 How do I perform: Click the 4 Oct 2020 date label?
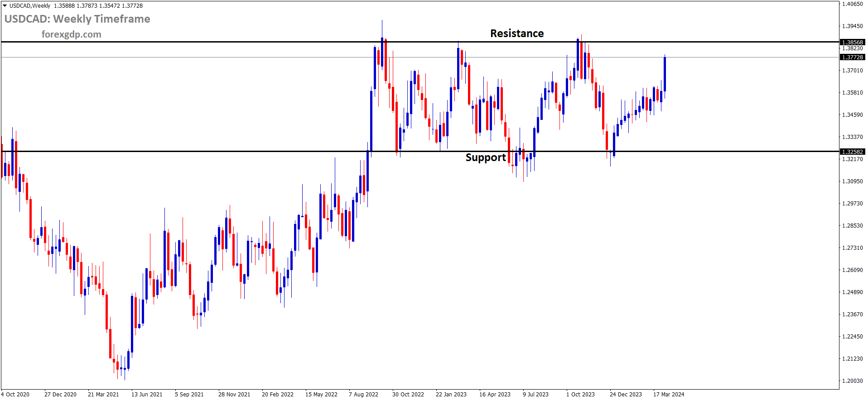[15, 394]
